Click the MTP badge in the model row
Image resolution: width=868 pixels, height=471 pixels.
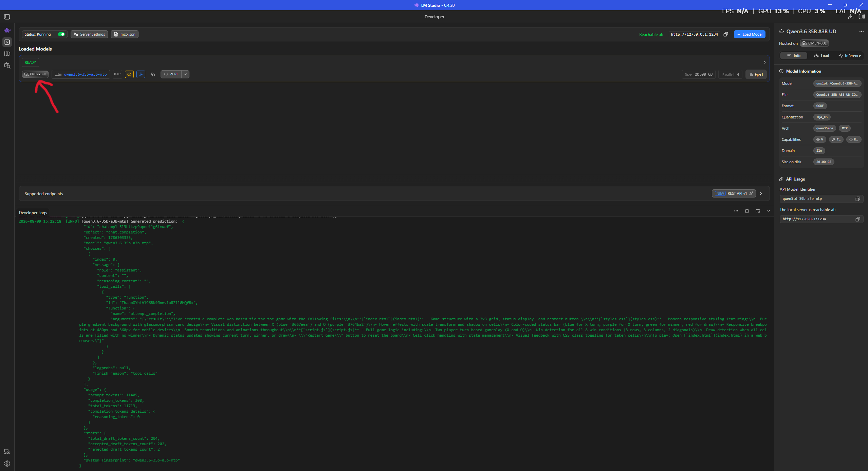117,74
